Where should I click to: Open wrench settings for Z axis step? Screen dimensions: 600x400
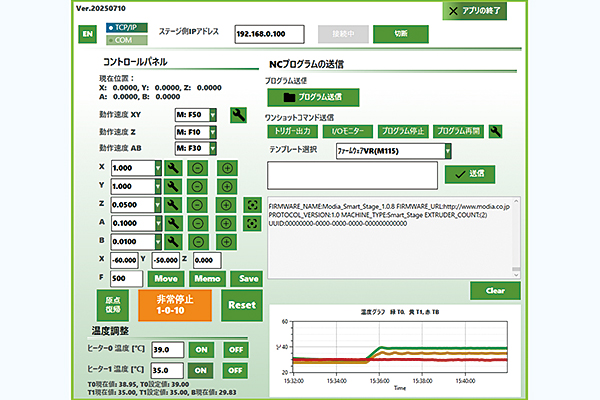173,205
